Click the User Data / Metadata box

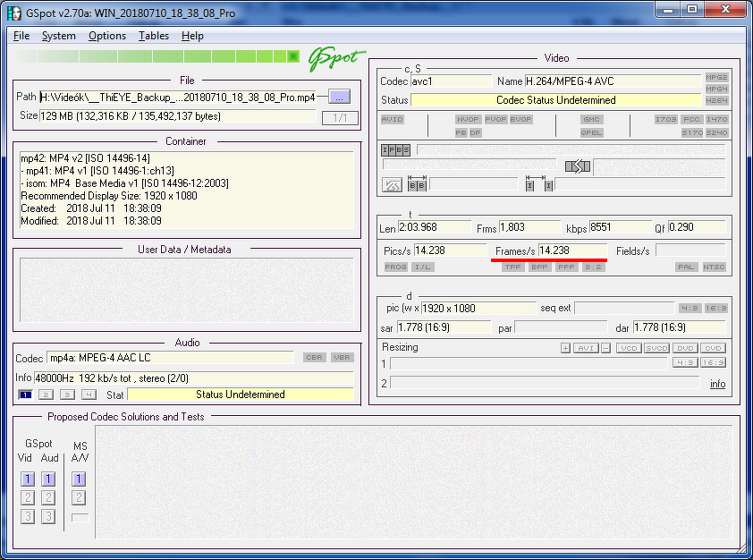click(x=187, y=290)
